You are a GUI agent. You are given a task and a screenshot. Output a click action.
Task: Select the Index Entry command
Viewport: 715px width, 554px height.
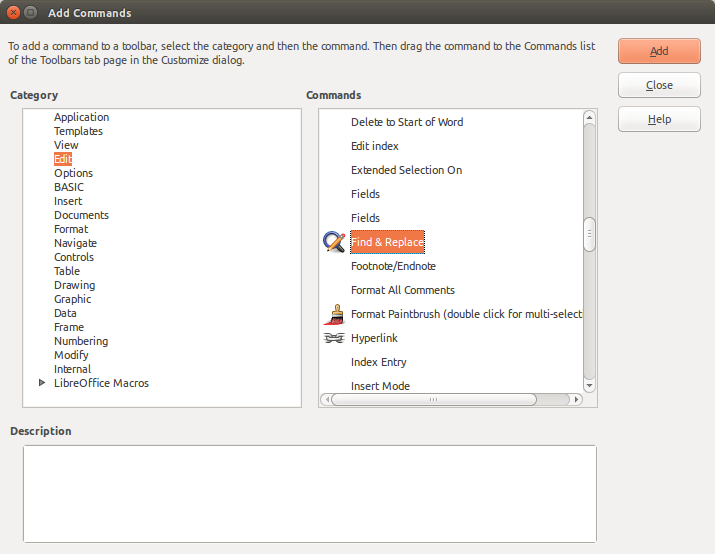coord(378,362)
